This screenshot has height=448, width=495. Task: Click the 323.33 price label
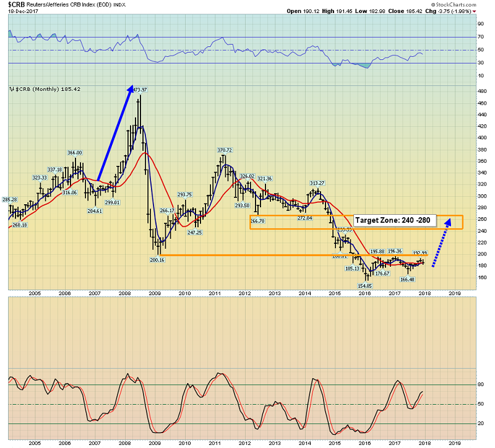pyautogui.click(x=40, y=178)
